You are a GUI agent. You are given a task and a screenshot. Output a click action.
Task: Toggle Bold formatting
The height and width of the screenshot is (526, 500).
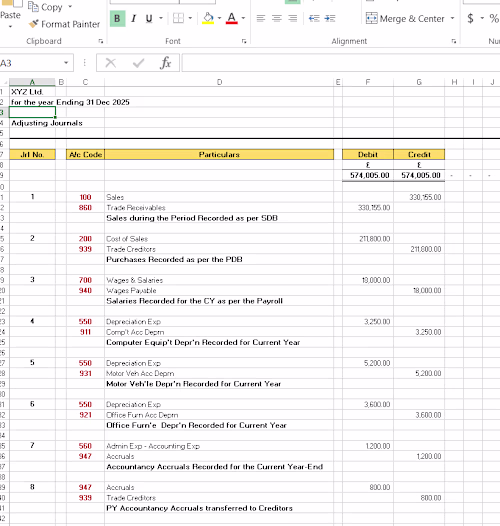(117, 18)
